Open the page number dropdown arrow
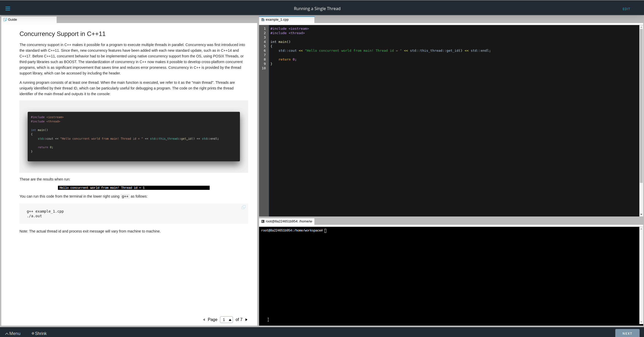The height and width of the screenshot is (337, 644). [x=230, y=320]
